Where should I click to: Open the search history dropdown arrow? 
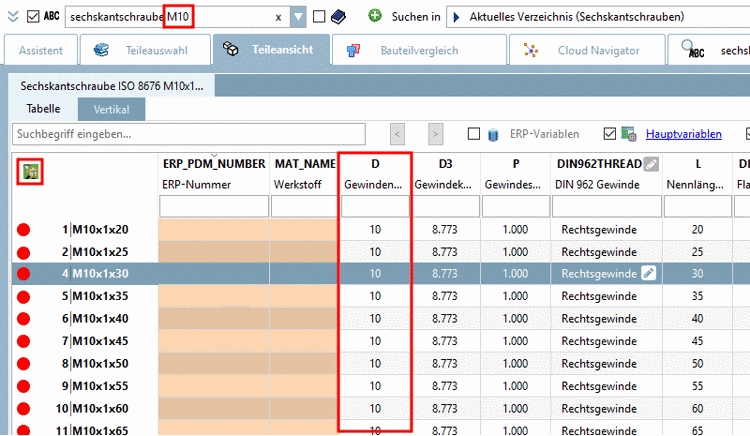[x=298, y=17]
